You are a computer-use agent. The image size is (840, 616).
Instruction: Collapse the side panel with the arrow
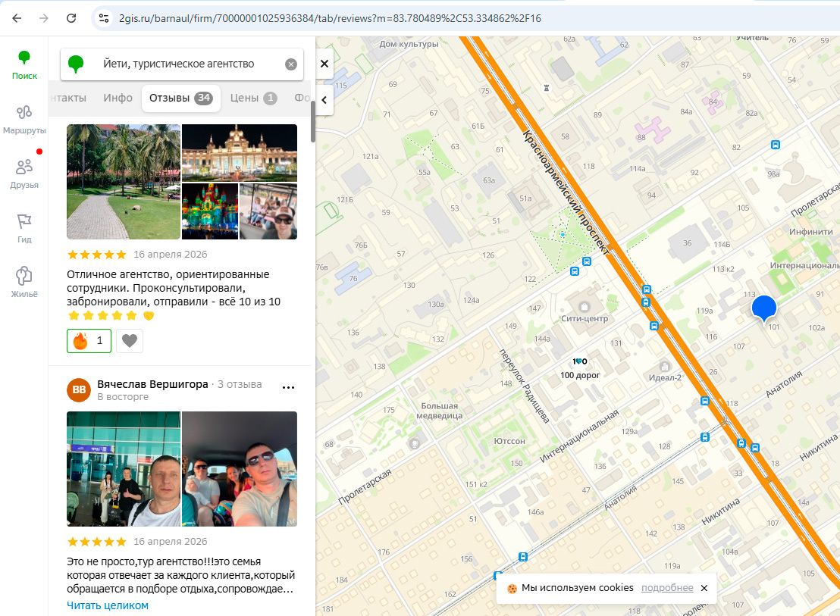324,99
